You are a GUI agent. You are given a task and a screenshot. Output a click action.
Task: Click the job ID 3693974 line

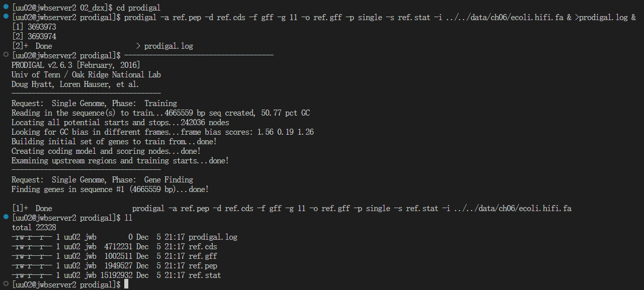(x=34, y=37)
